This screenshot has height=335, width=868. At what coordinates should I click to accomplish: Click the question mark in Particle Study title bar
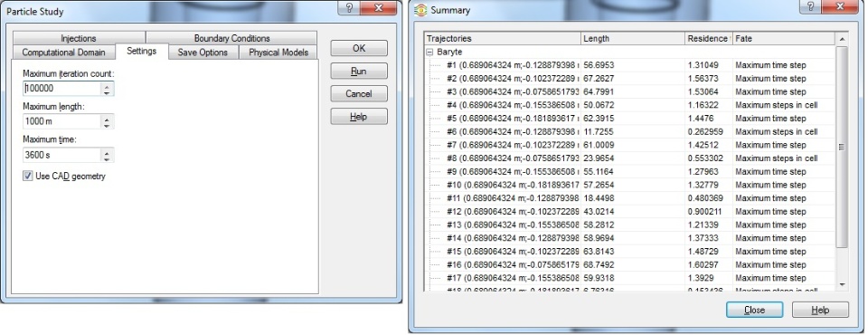(x=349, y=8)
